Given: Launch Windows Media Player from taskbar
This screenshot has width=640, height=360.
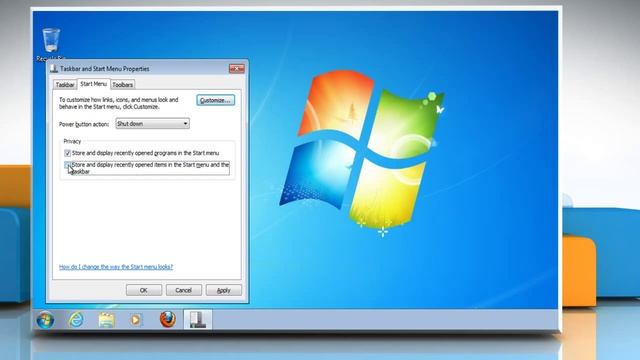Looking at the screenshot, I should tap(136, 320).
